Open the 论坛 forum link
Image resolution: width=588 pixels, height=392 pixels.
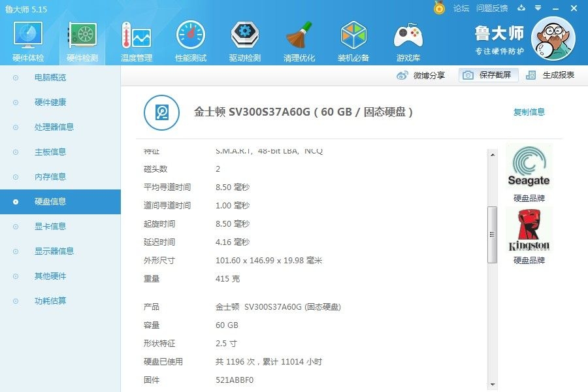pyautogui.click(x=461, y=8)
